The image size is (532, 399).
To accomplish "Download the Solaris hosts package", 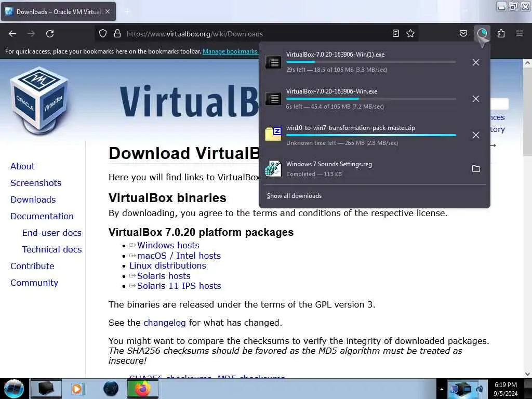I will tap(164, 276).
